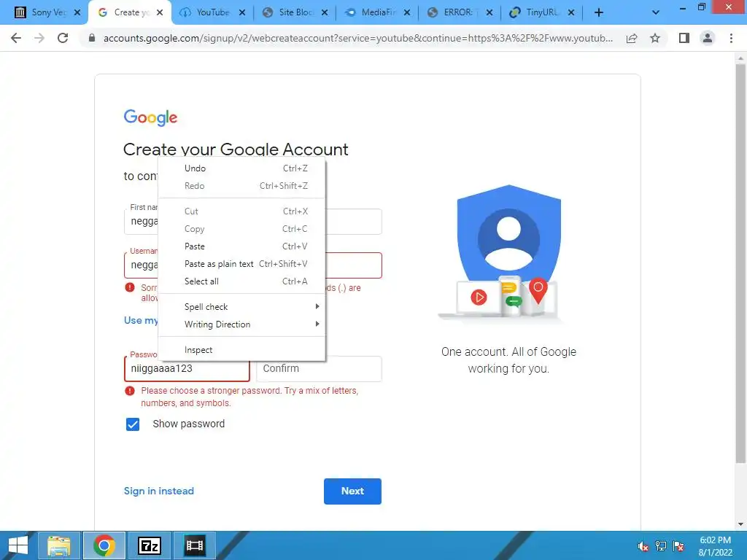Close the Site Blocked tab
Image resolution: width=747 pixels, height=560 pixels.
325,12
